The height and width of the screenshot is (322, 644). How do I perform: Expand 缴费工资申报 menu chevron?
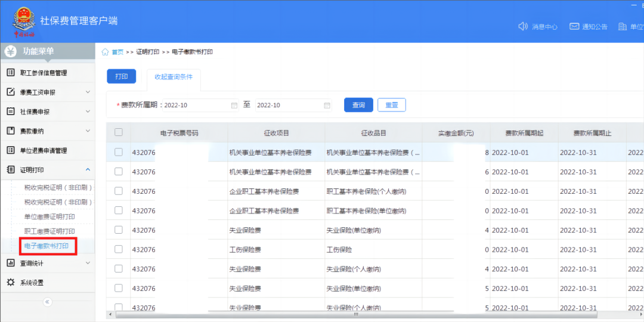(88, 92)
